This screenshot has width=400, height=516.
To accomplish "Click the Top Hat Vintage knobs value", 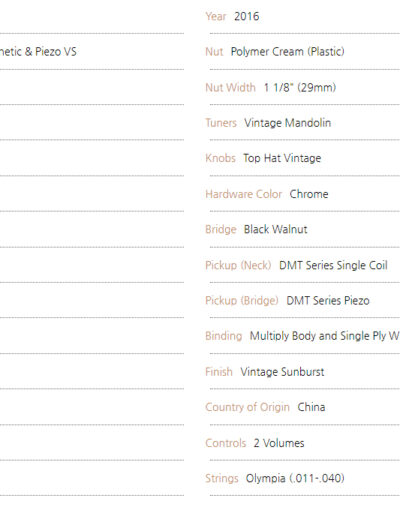I will 282,158.
